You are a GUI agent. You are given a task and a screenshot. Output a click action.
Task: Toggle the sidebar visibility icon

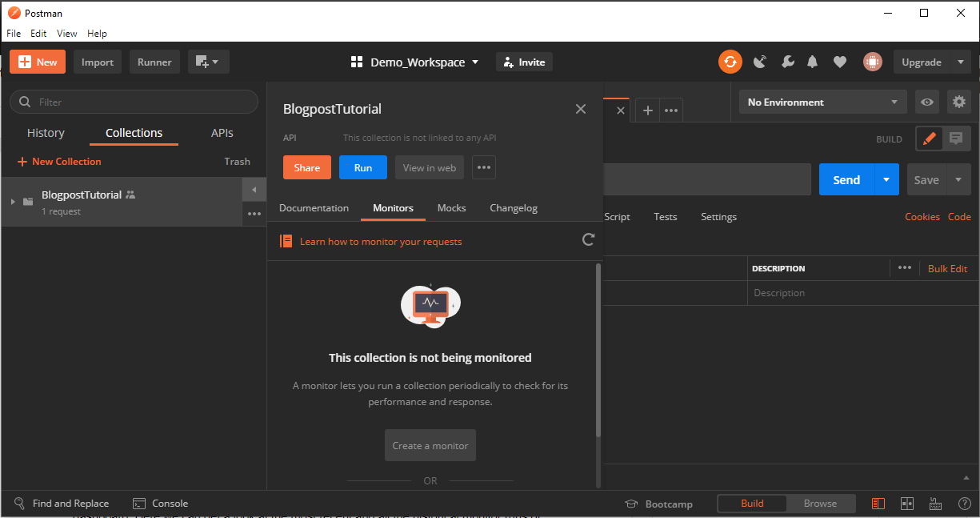[x=878, y=504]
